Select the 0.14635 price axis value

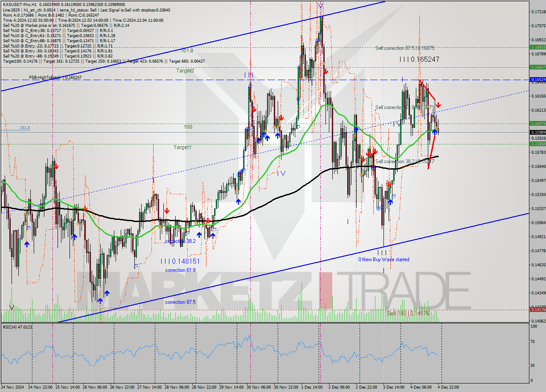click(x=538, y=265)
